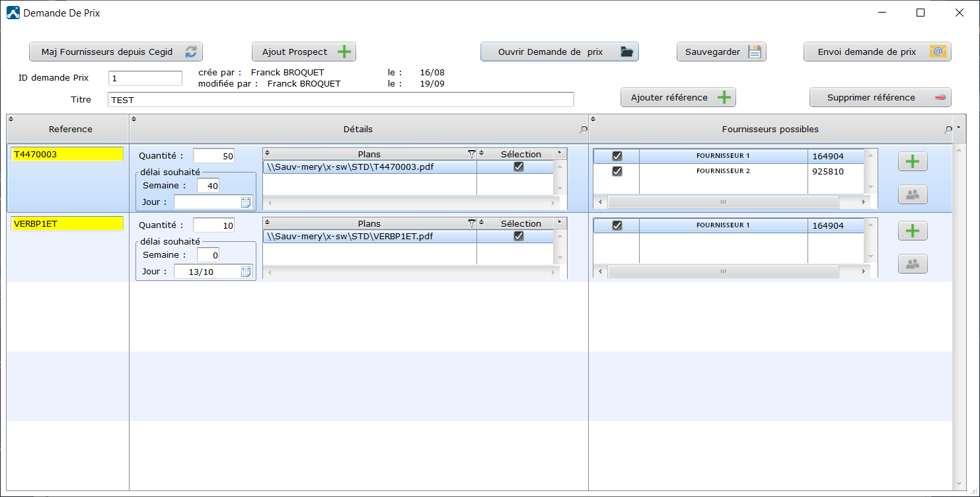Click reference field VERBP1ET

pos(67,223)
